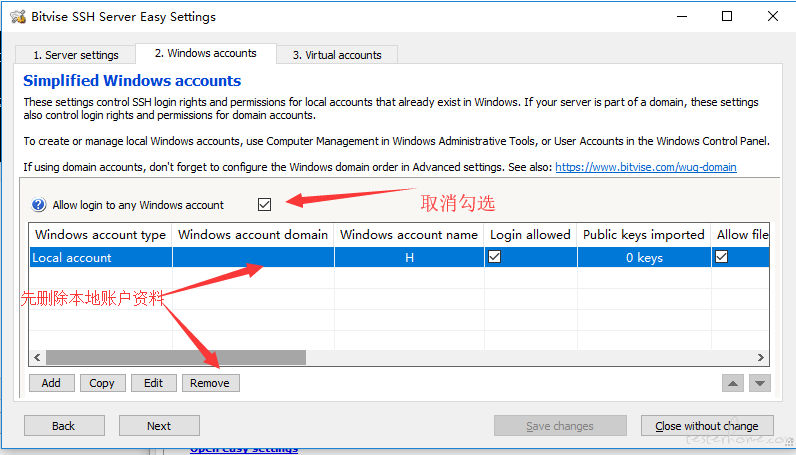Maximize the Bitvise Easy Settings window
The image size is (796, 455).
[727, 16]
